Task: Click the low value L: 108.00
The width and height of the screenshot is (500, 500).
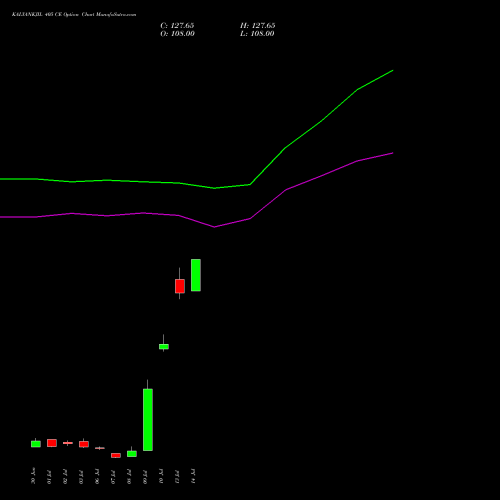Action: (x=257, y=34)
